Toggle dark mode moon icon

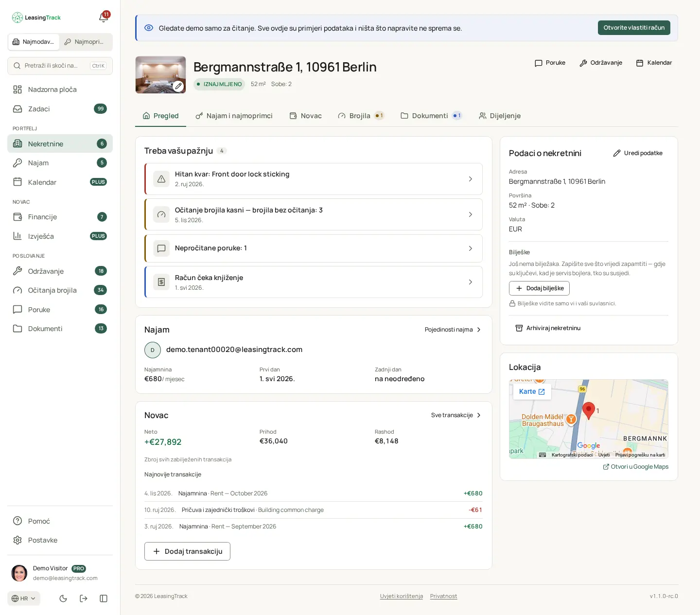coord(63,598)
